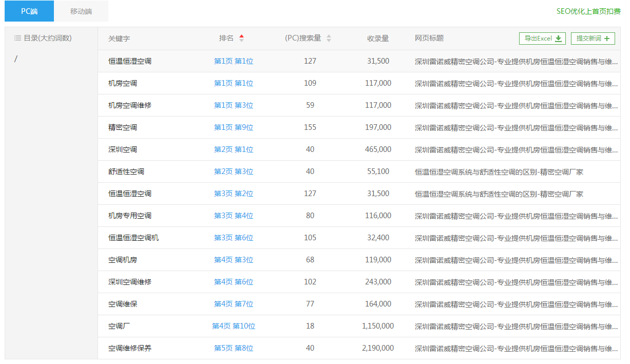Viewport: 630px width, 364px height.
Task: Sort by (PC)搜索量 using the arrows
Action: pyautogui.click(x=329, y=38)
